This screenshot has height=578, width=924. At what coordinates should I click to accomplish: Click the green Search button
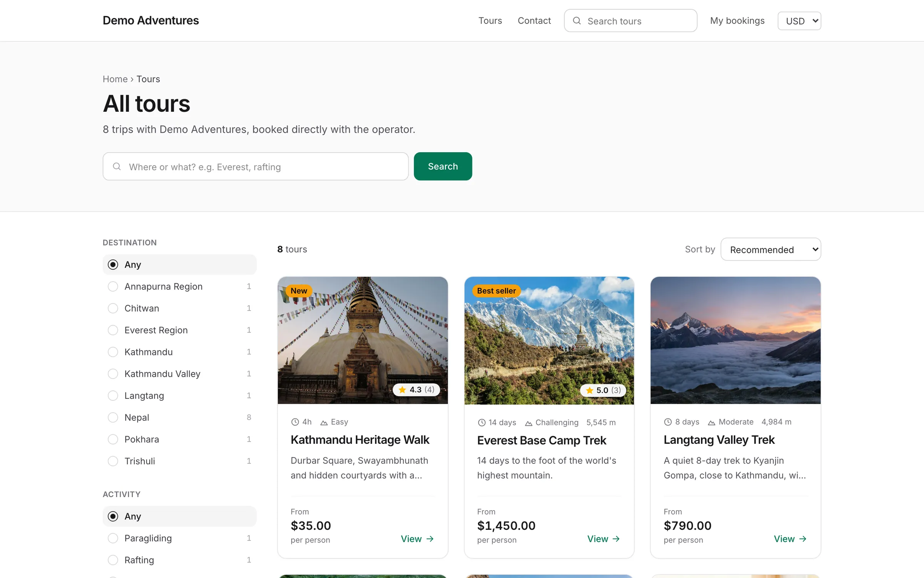[443, 166]
